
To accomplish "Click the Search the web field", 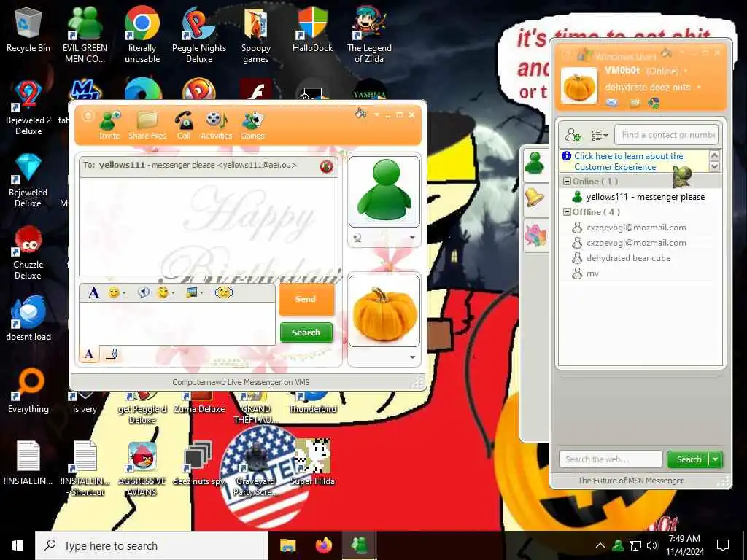I will pos(611,459).
